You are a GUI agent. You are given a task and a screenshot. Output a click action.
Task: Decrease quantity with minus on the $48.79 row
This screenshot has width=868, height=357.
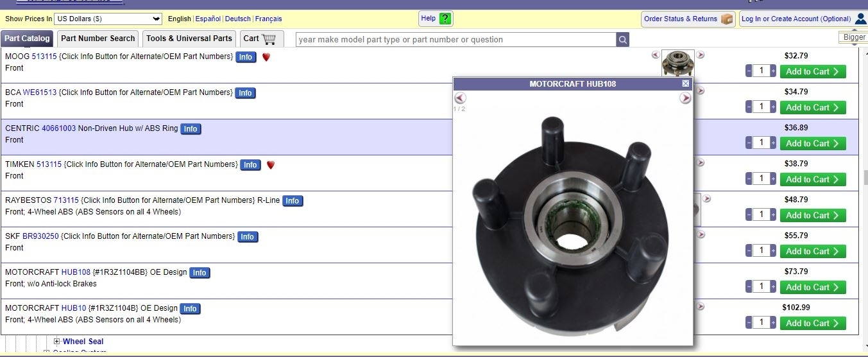click(x=749, y=214)
